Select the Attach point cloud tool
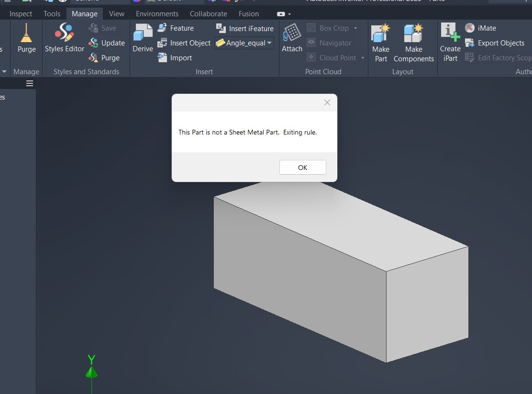Screen dimensions: 532x394 pyautogui.click(x=292, y=34)
